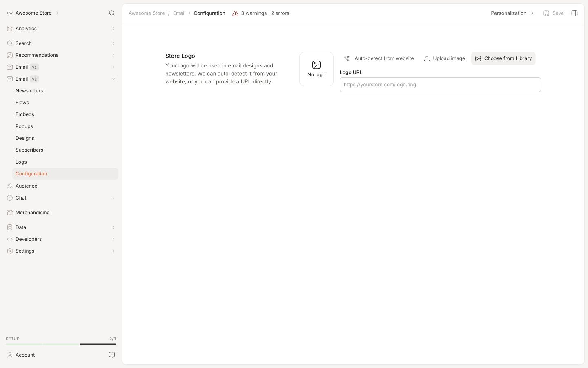This screenshot has height=368, width=588.
Task: Click the Email breadcrumb link
Action: [179, 13]
